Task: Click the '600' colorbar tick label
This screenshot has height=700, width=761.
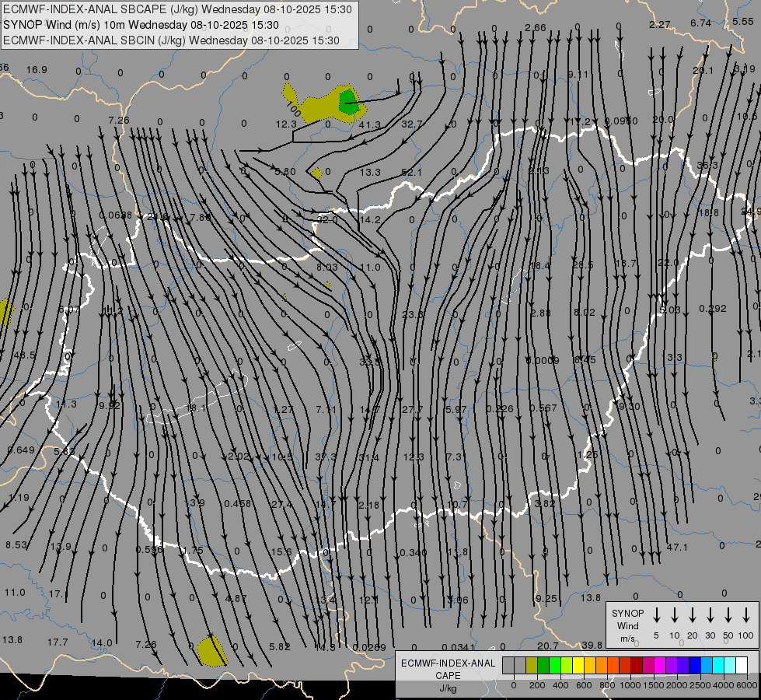Action: pos(584,685)
